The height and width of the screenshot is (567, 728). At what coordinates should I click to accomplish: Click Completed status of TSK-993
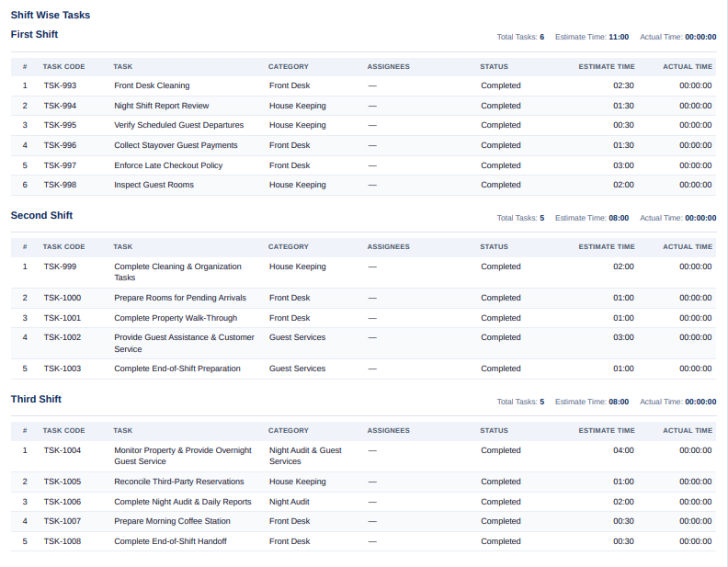coord(500,85)
